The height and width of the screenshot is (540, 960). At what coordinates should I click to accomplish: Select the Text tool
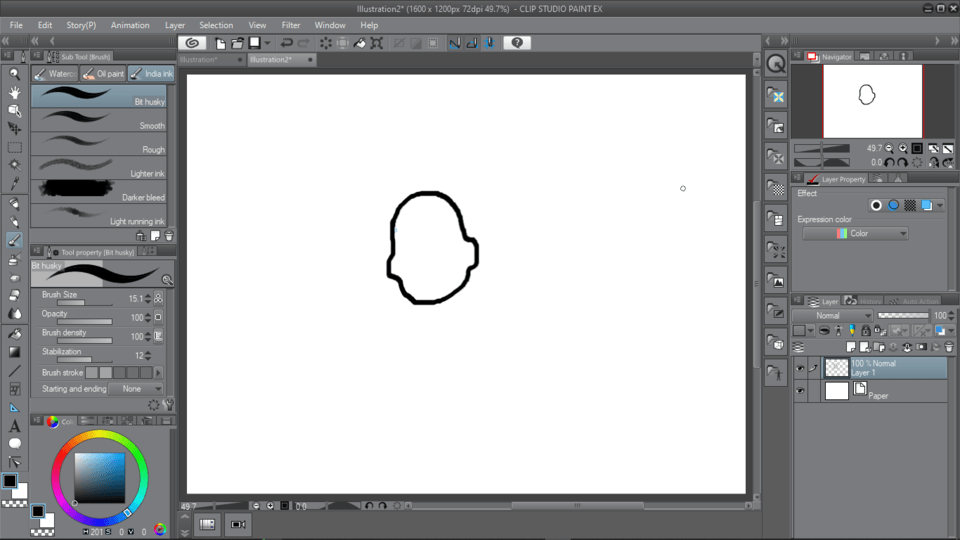[x=14, y=427]
